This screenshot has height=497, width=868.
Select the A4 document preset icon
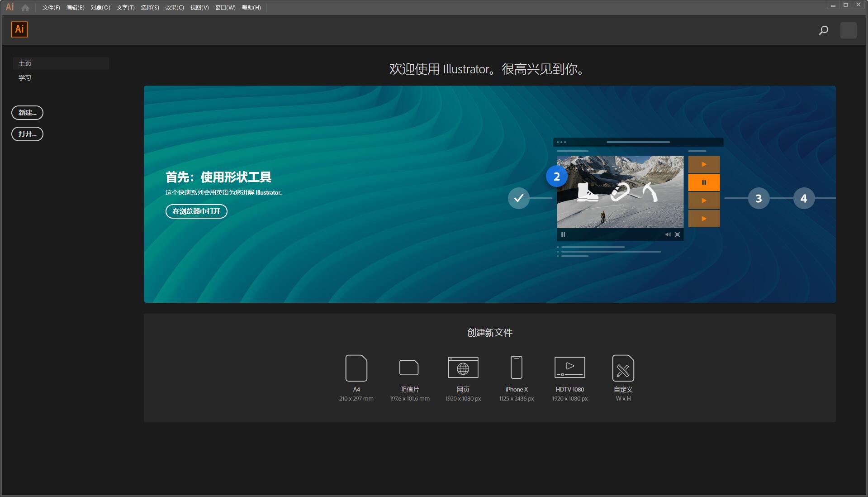pos(356,368)
